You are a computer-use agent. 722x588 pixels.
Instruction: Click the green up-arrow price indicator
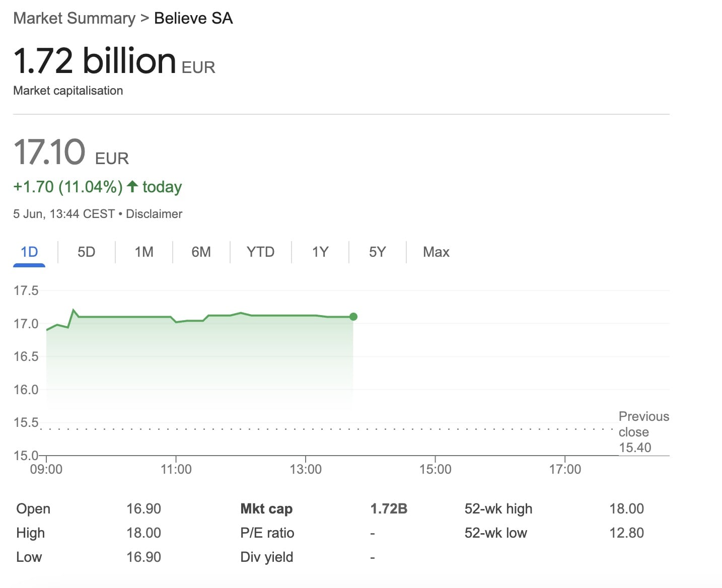click(x=132, y=187)
